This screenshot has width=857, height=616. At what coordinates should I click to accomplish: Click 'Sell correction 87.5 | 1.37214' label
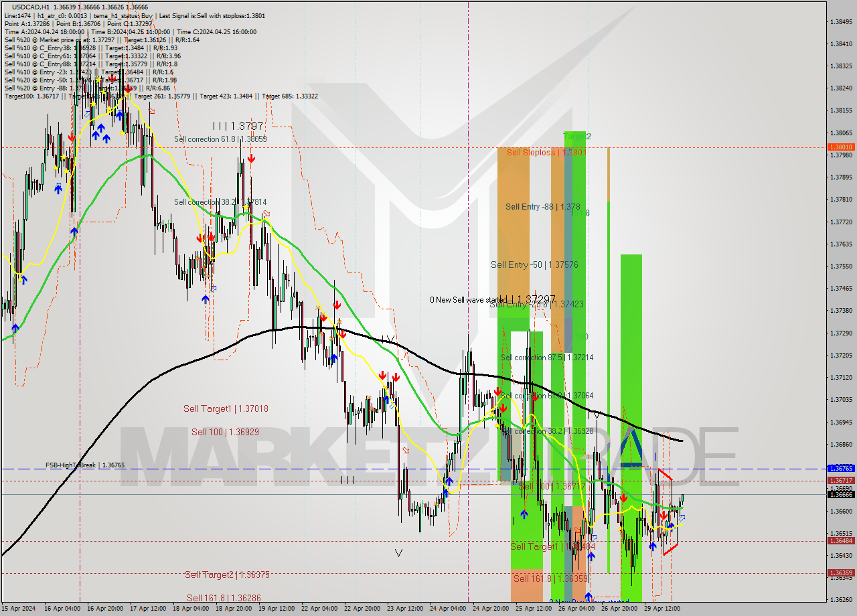(547, 358)
